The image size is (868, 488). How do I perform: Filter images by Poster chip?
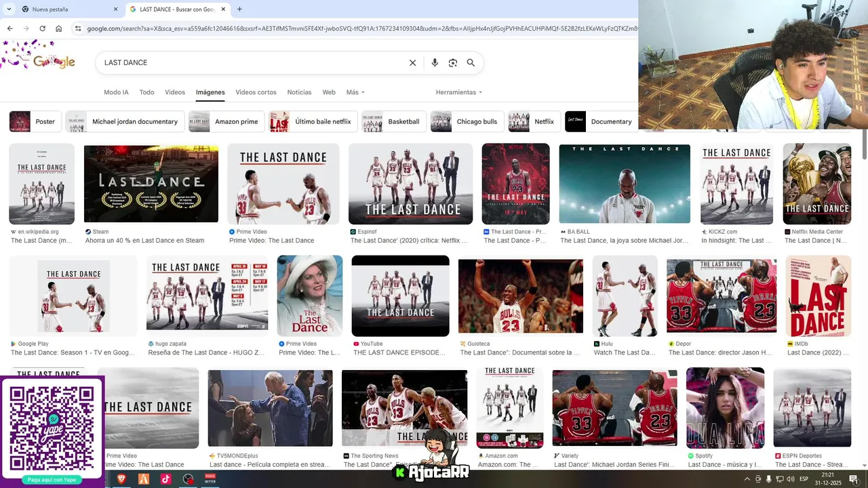pos(35,121)
